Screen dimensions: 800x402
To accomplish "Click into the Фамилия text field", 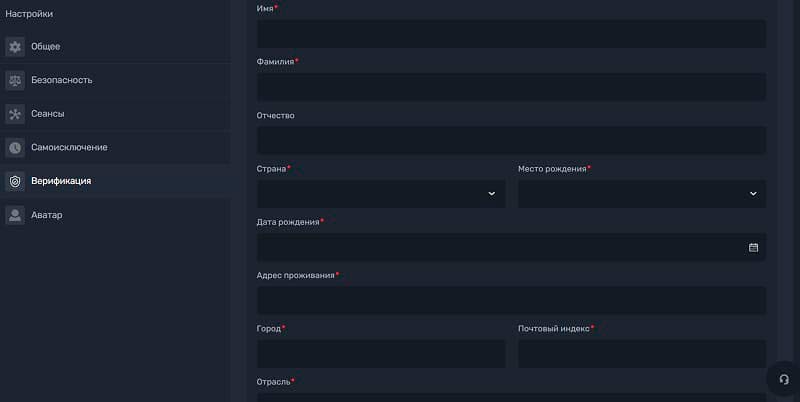I will [511, 87].
